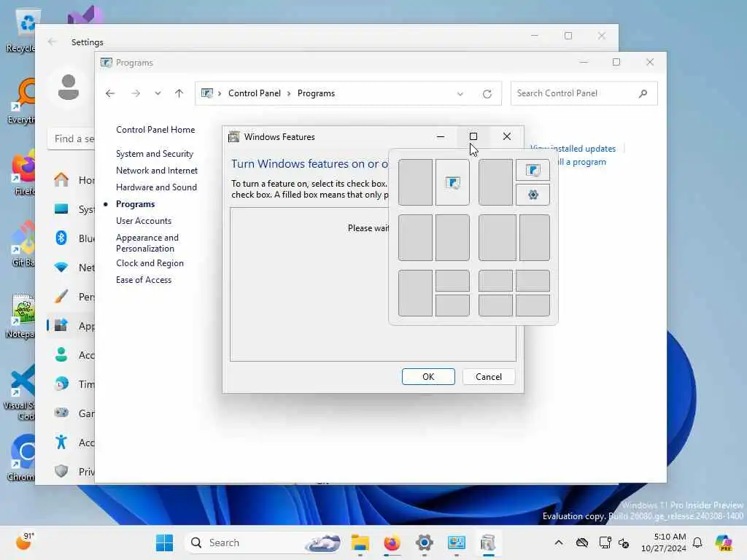Click the Search Control Panel field

584,93
